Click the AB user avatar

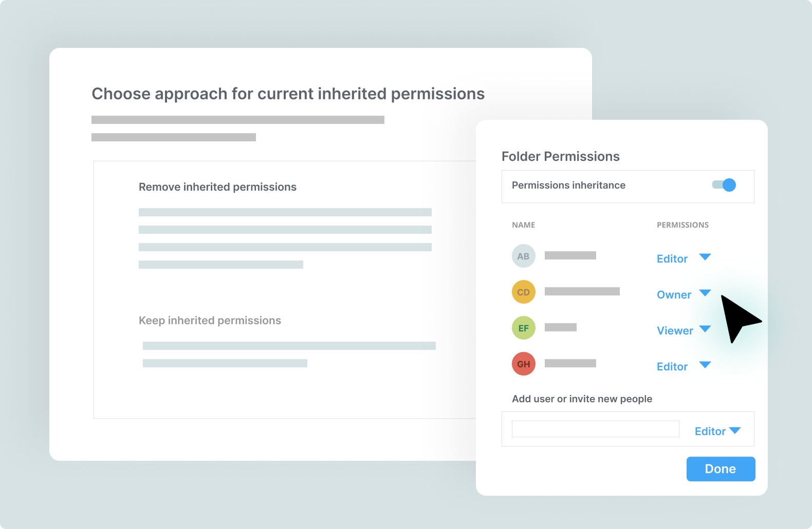pyautogui.click(x=523, y=256)
